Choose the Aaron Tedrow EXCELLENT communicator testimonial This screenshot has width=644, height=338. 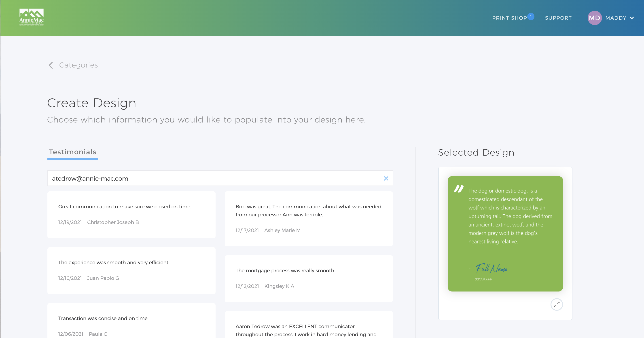click(x=309, y=330)
